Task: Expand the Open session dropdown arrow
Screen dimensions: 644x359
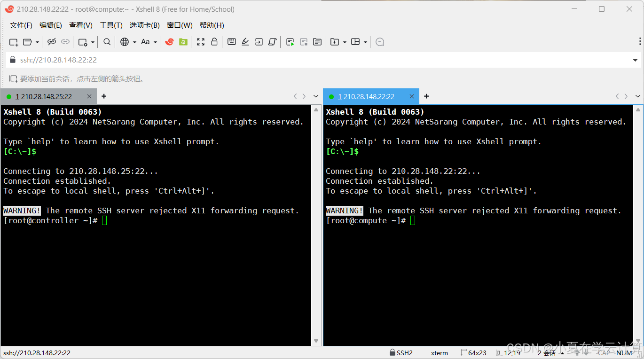Action: click(37, 42)
